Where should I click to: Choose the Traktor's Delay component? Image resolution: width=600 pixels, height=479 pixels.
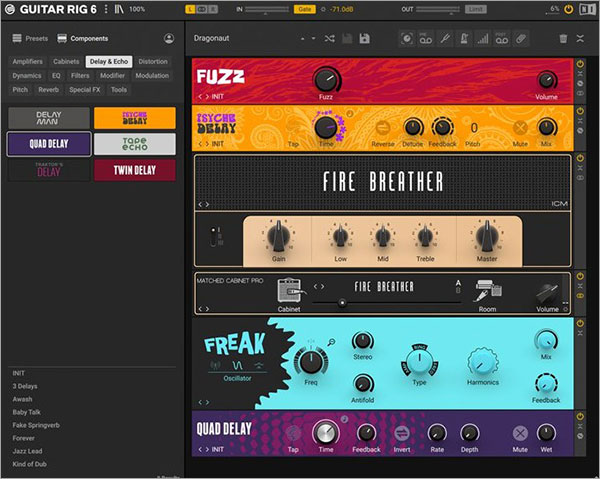pyautogui.click(x=49, y=170)
